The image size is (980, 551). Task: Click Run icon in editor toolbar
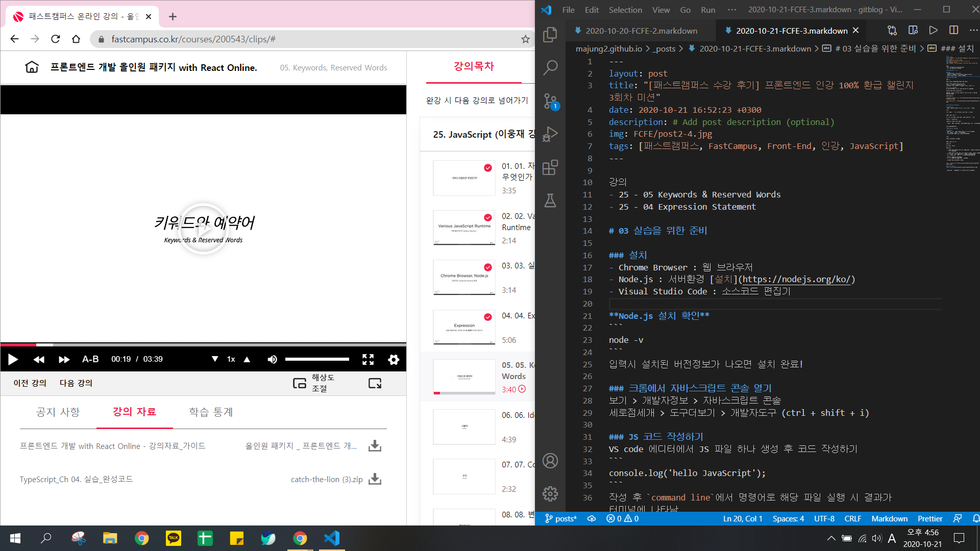tap(933, 31)
